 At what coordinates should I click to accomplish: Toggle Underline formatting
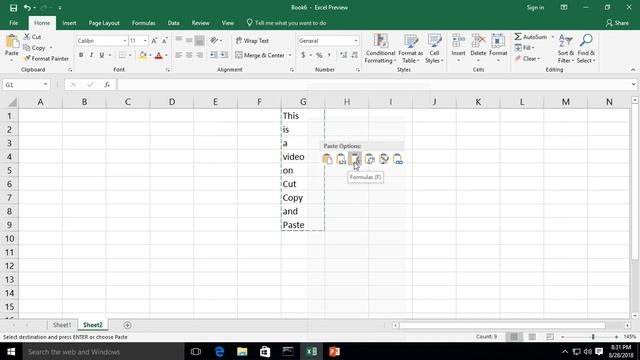(x=102, y=55)
